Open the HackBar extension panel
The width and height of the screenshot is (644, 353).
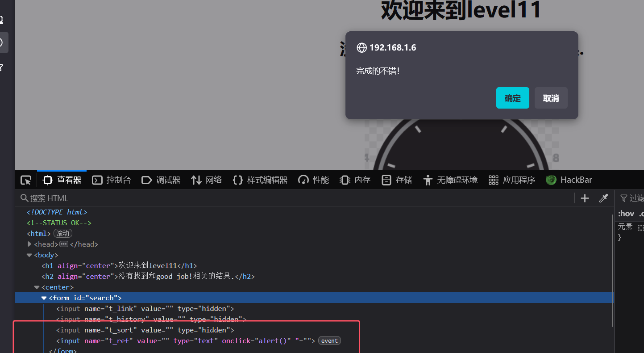tap(569, 180)
